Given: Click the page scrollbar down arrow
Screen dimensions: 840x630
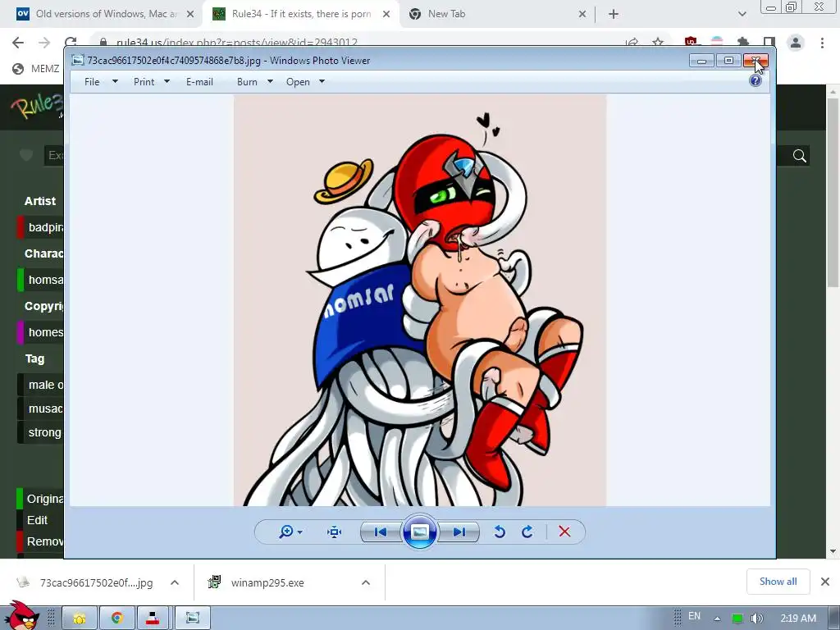Looking at the screenshot, I should pos(833,550).
